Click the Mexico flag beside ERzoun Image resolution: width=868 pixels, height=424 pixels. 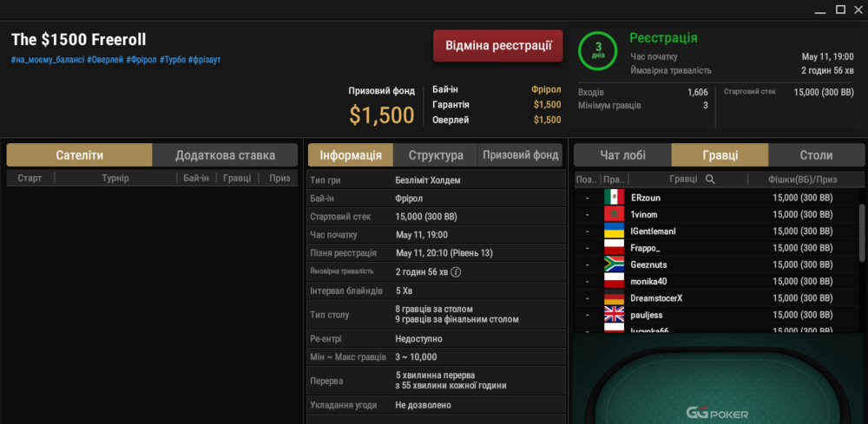[x=614, y=198]
